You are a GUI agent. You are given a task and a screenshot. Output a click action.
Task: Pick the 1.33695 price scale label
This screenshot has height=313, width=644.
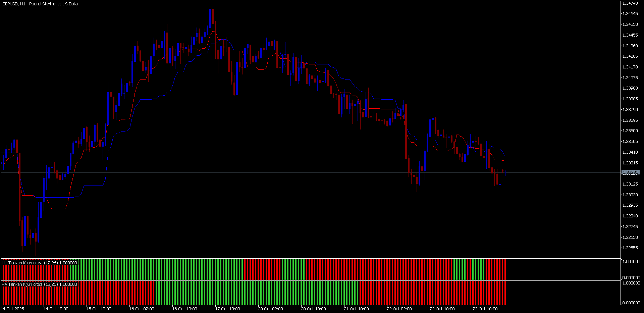pyautogui.click(x=630, y=120)
